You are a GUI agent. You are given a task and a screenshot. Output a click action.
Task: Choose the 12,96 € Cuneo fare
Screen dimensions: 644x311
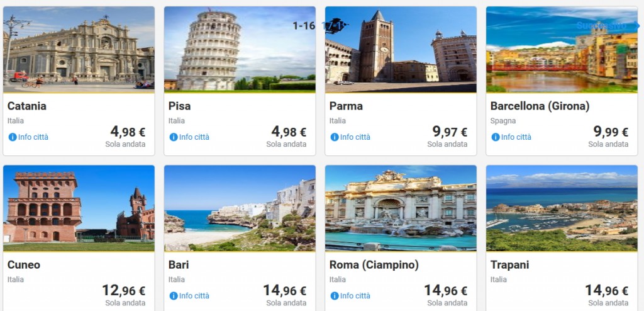pyautogui.click(x=123, y=290)
